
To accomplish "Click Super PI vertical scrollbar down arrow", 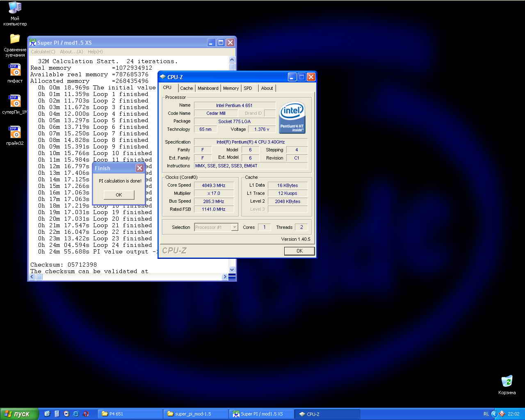I will click(x=232, y=269).
